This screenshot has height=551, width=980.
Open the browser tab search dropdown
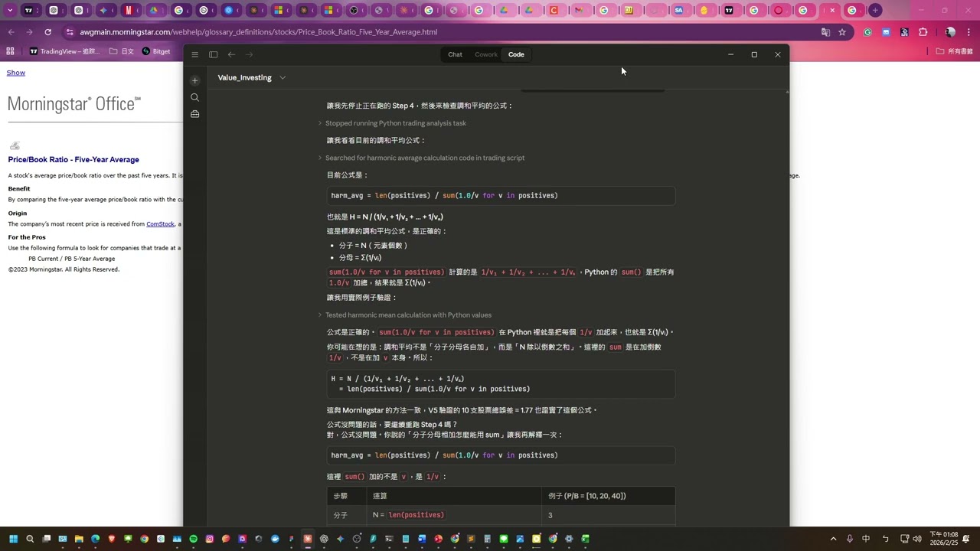pos(10,10)
